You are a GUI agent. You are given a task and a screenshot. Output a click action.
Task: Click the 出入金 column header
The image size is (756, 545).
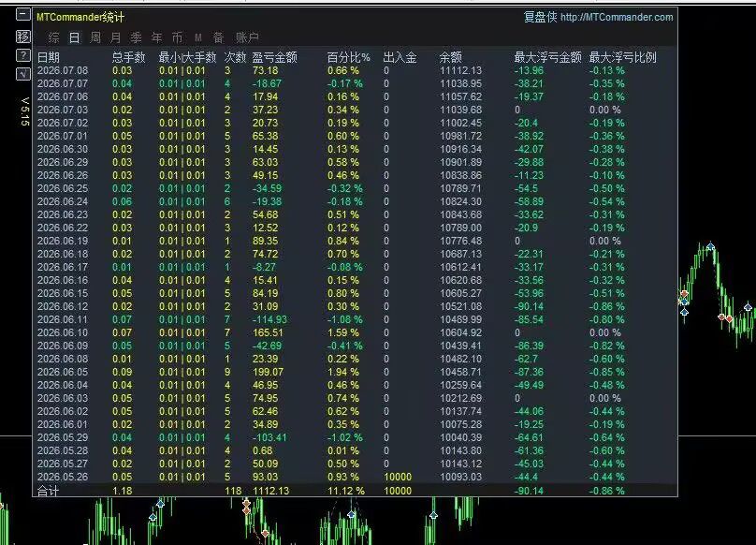tap(400, 57)
